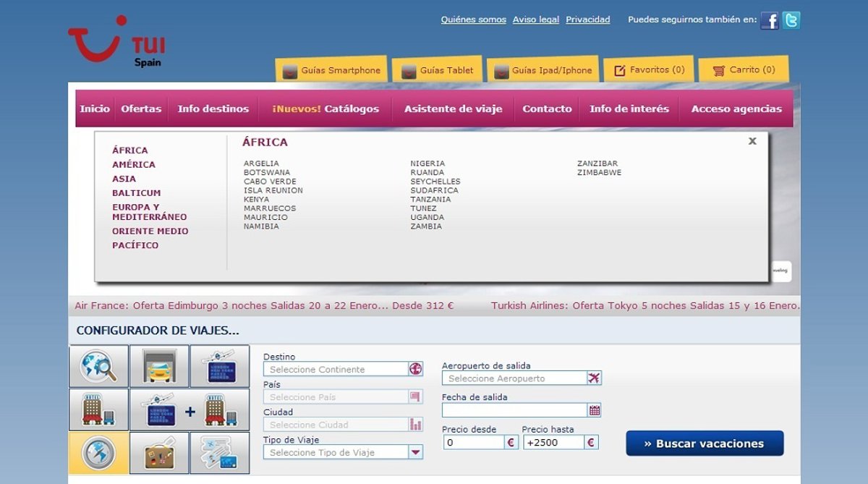Choose the flight plus hotel package tile

[x=190, y=410]
